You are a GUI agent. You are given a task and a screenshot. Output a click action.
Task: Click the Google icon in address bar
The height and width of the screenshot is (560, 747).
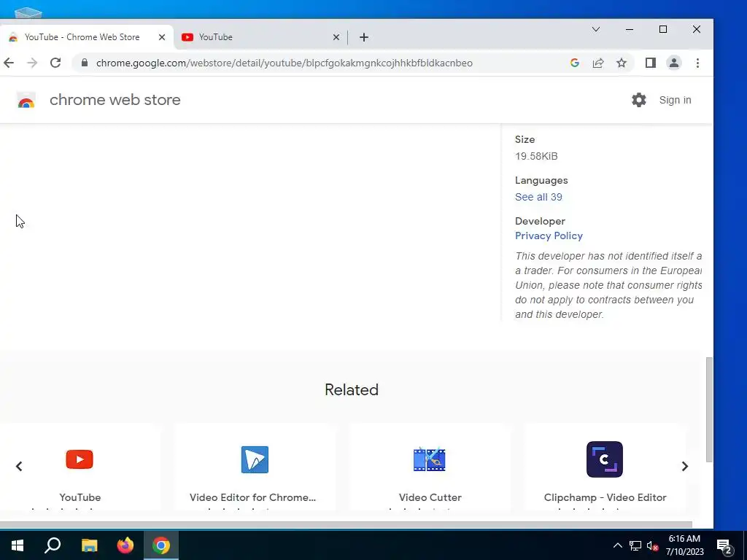[x=575, y=63]
